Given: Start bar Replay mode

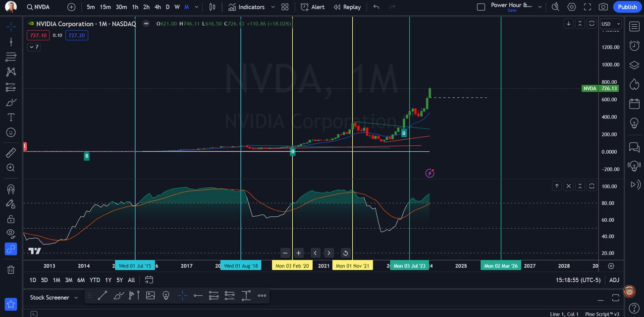Looking at the screenshot, I should (x=347, y=7).
